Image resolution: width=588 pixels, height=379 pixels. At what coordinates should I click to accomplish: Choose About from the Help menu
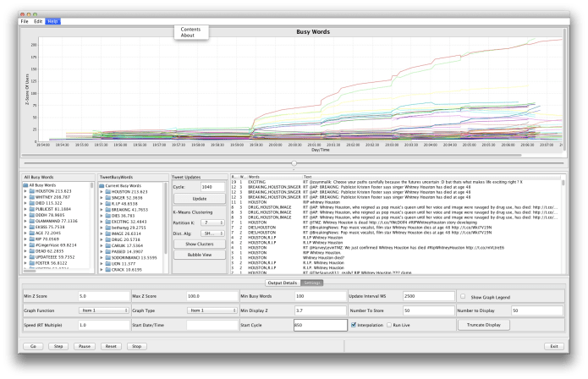point(188,36)
